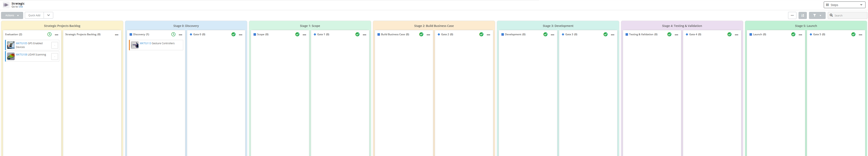The image size is (868, 156).
Task: Click the Quick Add button
Action: (34, 15)
